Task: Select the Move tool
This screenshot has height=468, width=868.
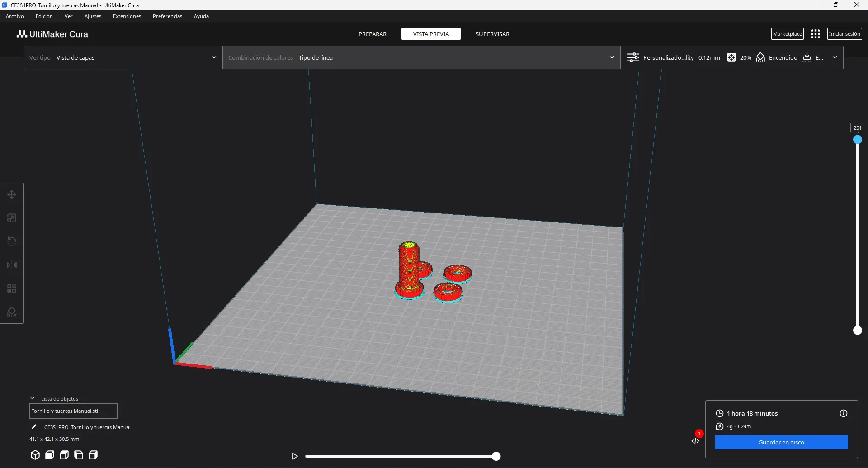Action: [11, 194]
